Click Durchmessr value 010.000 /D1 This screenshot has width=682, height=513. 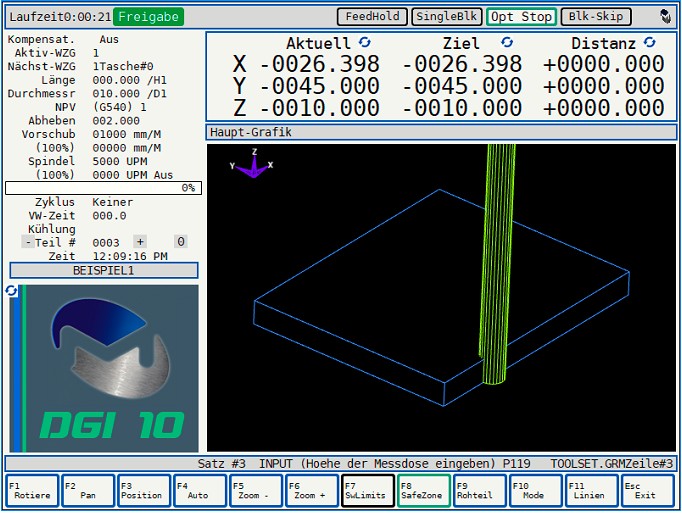[130, 94]
